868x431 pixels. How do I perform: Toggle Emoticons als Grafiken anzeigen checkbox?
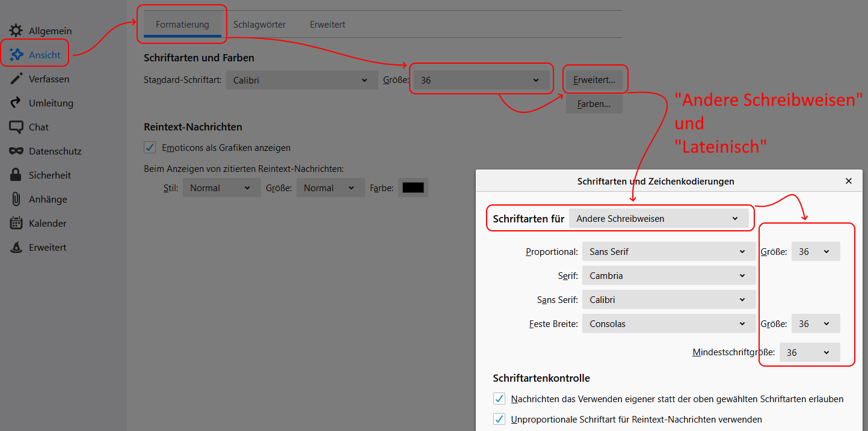150,147
